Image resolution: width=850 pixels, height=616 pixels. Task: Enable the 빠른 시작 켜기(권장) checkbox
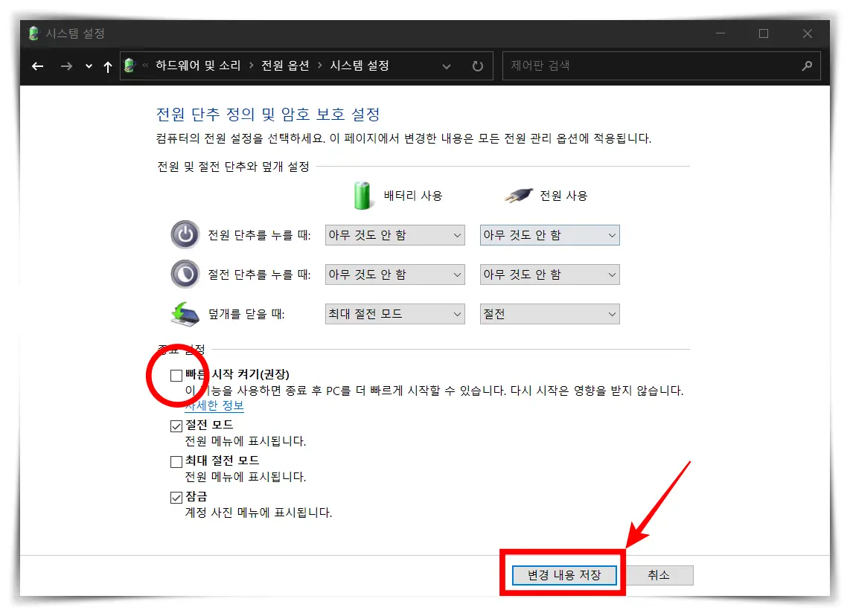pyautogui.click(x=176, y=376)
